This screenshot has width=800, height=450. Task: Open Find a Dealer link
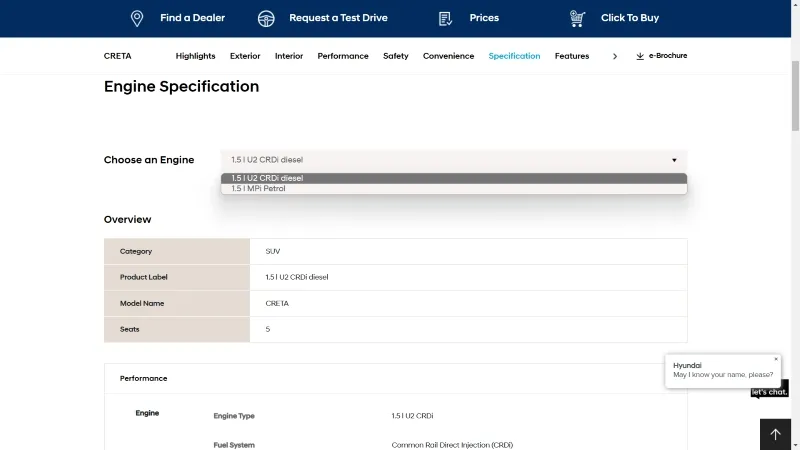coord(192,18)
